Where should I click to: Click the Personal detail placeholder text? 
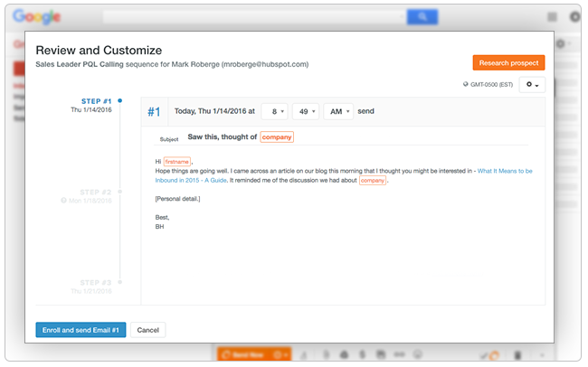(x=177, y=198)
